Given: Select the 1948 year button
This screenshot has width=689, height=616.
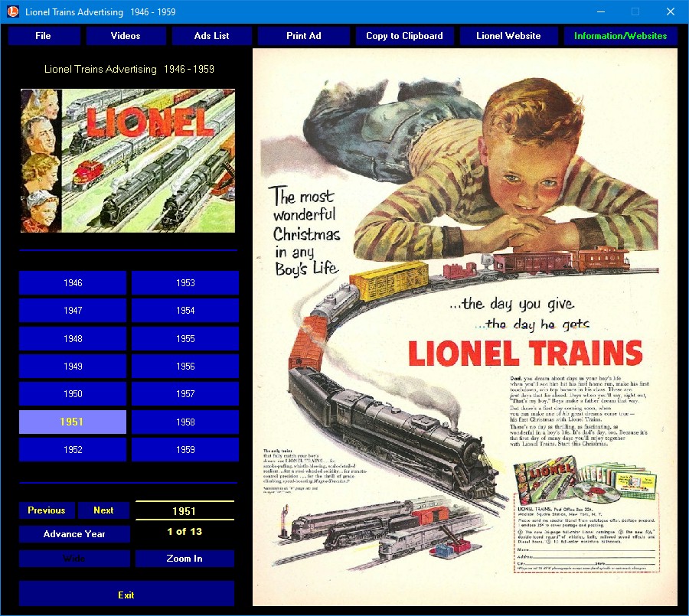Looking at the screenshot, I should pyautogui.click(x=73, y=338).
